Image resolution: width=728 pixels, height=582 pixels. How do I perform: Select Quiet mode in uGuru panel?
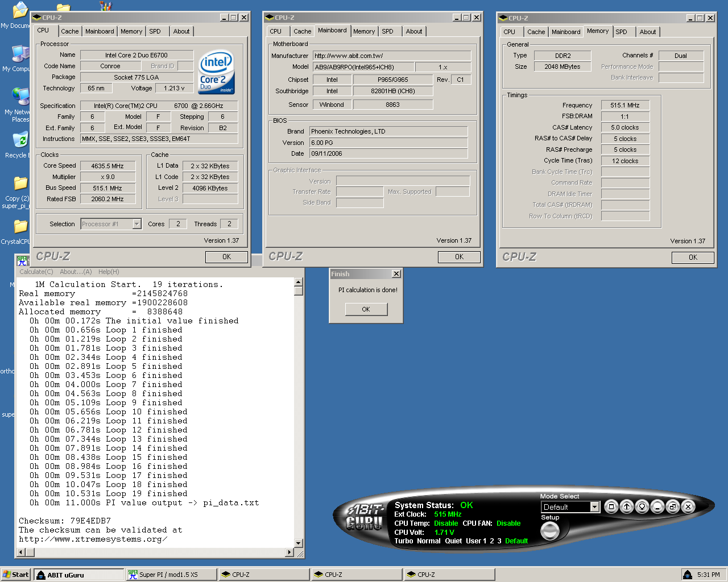453,541
